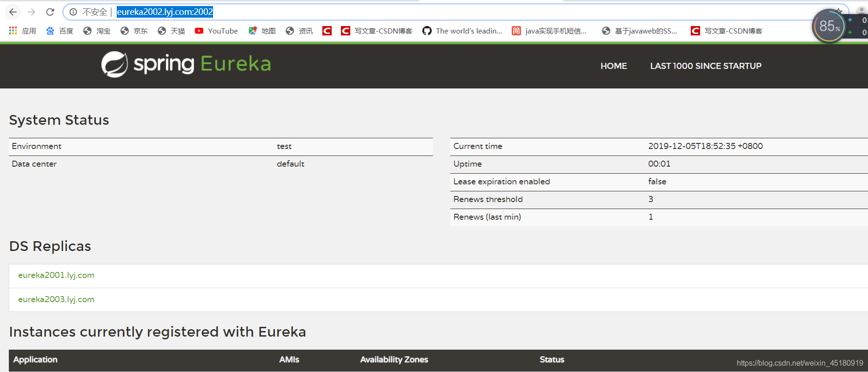This screenshot has width=868, height=372.
Task: Click the System Status heading
Action: (59, 120)
